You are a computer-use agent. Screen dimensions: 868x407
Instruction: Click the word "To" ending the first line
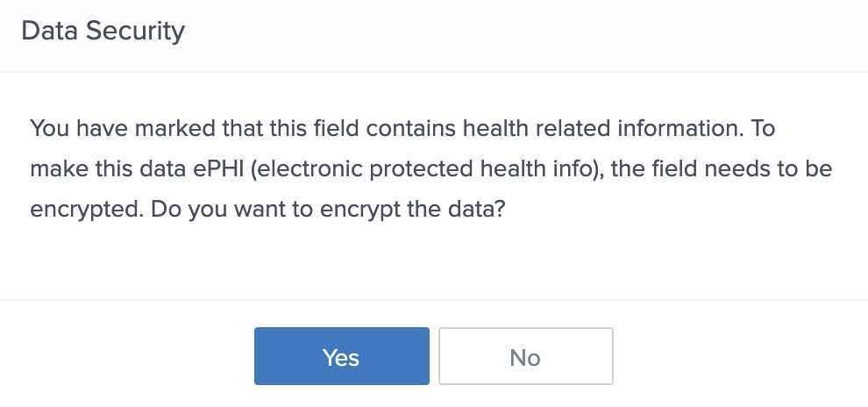[764, 129]
